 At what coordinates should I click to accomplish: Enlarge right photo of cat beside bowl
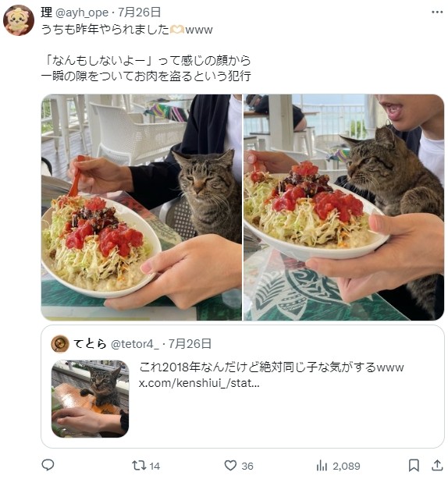coord(343,208)
